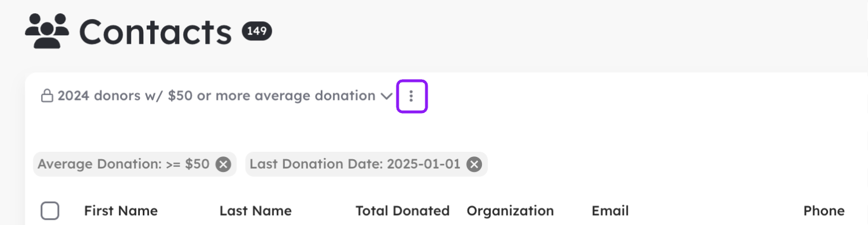
Task: Sort by the Last Name column header
Action: coord(255,211)
